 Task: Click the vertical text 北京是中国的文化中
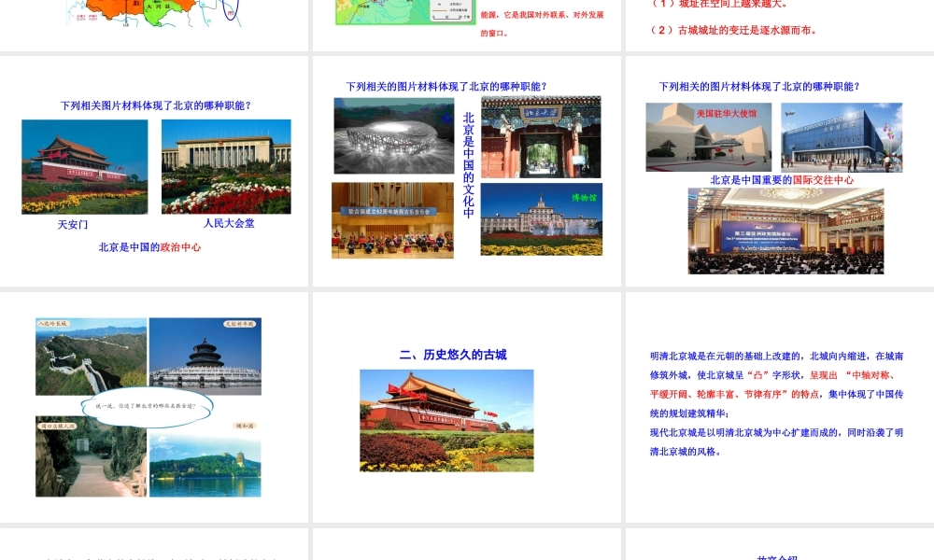pyautogui.click(x=469, y=165)
